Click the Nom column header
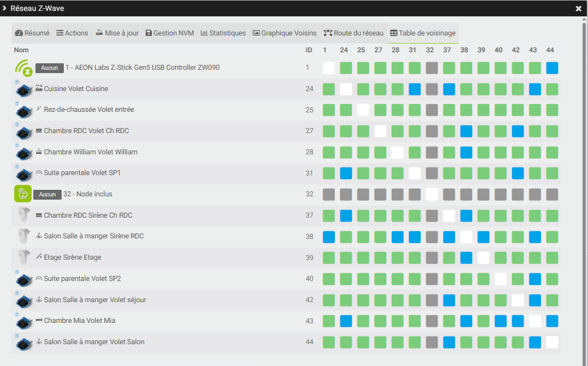The width and height of the screenshot is (588, 366). [x=21, y=50]
